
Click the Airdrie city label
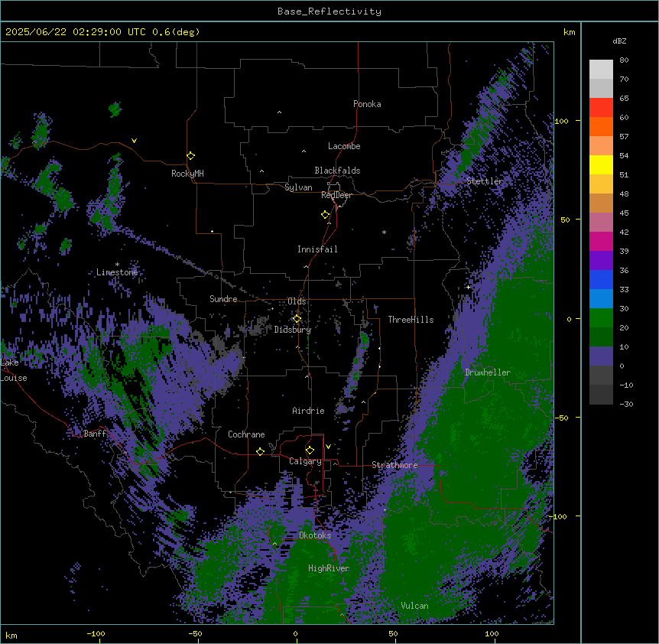(x=308, y=411)
